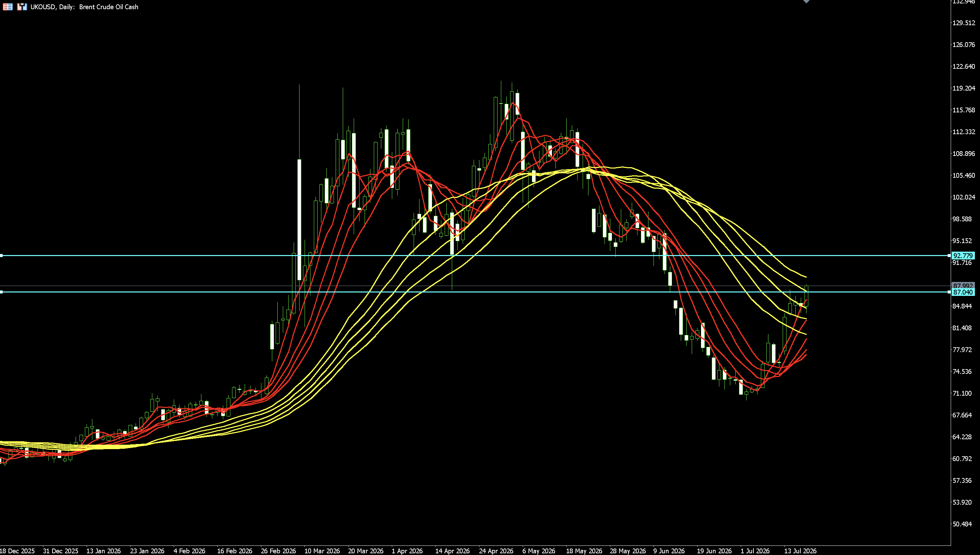Image resolution: width=980 pixels, height=555 pixels.
Task: Click the 50.484 price scale label
Action: click(962, 524)
